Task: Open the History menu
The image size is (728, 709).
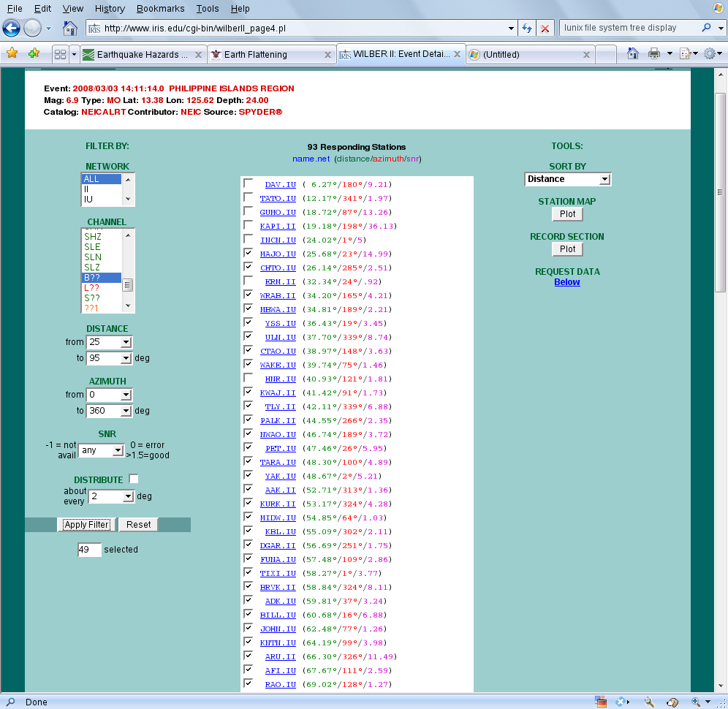Action: (110, 8)
